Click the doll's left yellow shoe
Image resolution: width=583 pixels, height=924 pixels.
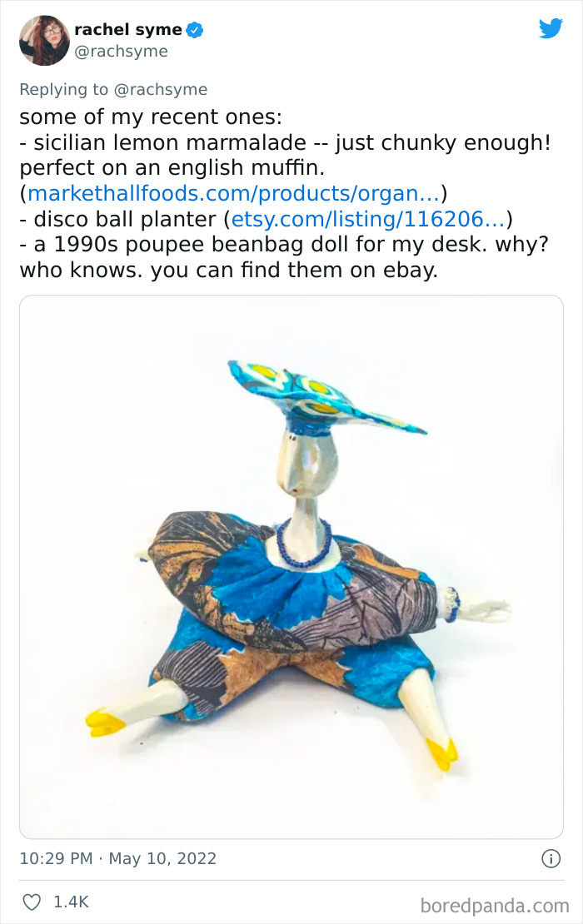(x=105, y=723)
